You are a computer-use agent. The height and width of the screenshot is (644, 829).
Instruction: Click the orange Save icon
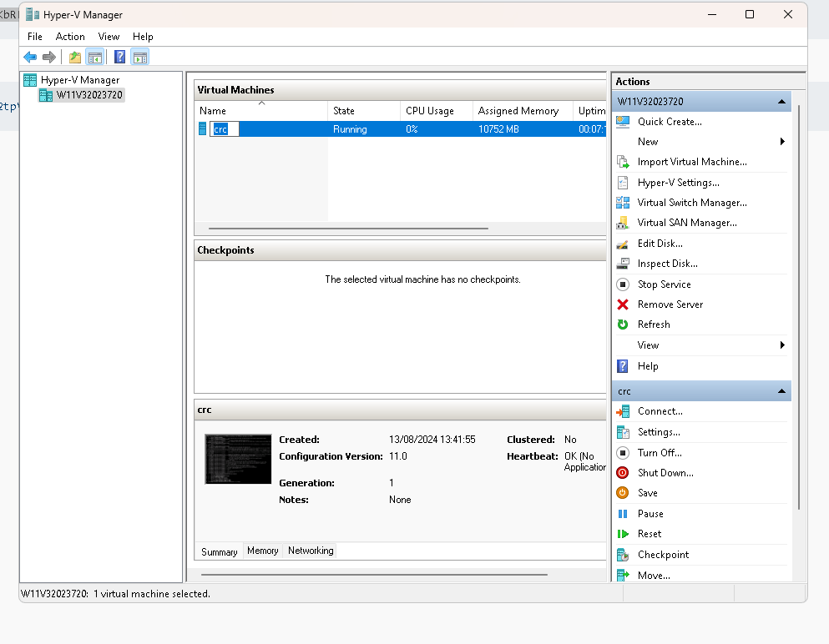[x=623, y=493]
